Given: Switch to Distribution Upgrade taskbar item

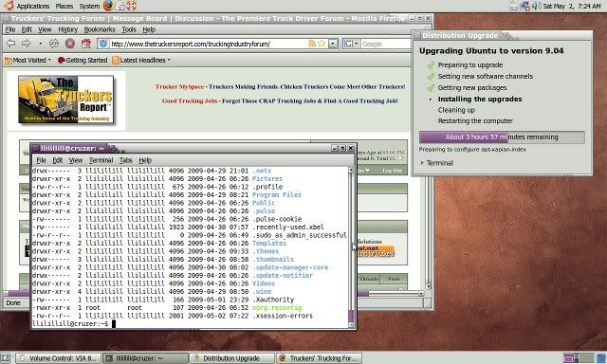Looking at the screenshot, I should point(231,358).
